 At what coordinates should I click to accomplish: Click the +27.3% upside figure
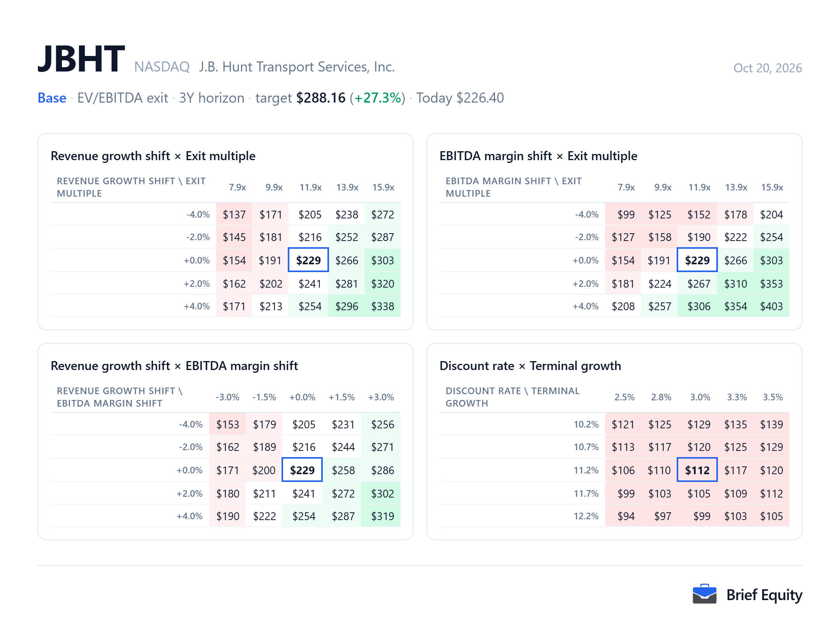(x=378, y=98)
